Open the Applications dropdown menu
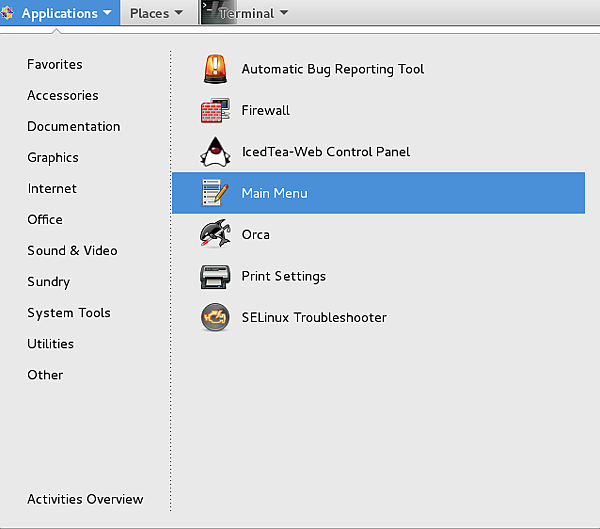This screenshot has height=529, width=600. coord(60,13)
